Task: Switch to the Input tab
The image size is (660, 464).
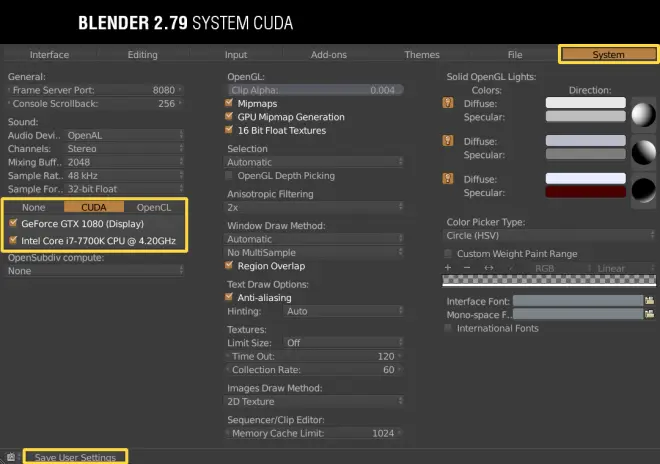Action: [236, 55]
